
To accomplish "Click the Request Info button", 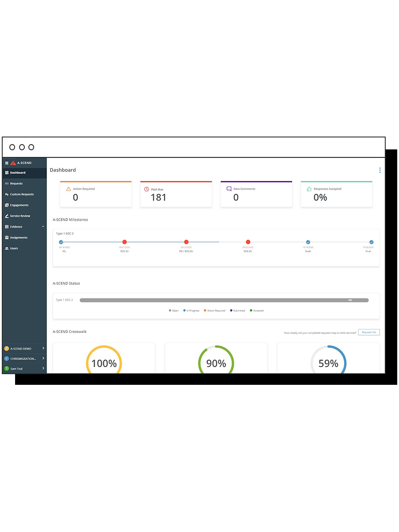I will (x=369, y=332).
